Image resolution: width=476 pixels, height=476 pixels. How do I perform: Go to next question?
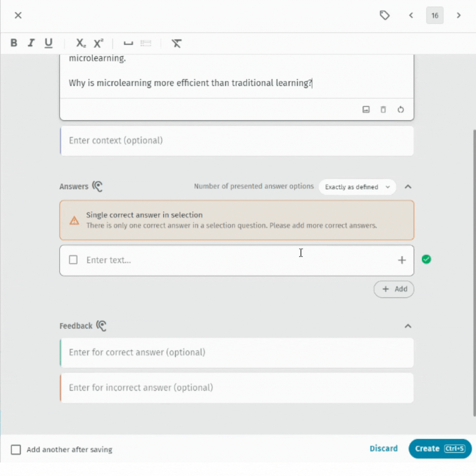point(458,16)
